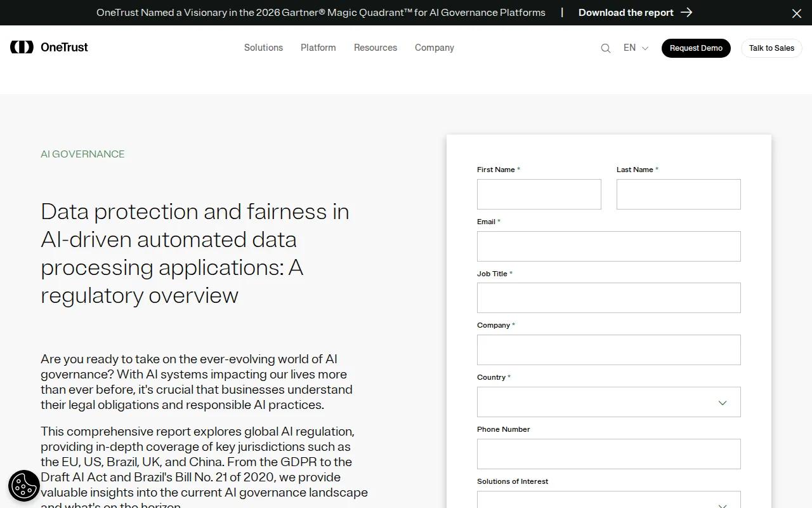Viewport: 812px width, 508px height.
Task: Click the Download the report arrow link
Action: 635,12
